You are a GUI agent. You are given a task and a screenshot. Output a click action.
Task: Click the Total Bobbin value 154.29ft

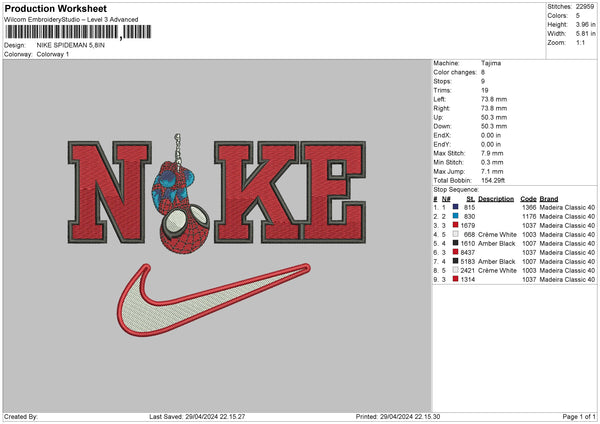point(493,180)
